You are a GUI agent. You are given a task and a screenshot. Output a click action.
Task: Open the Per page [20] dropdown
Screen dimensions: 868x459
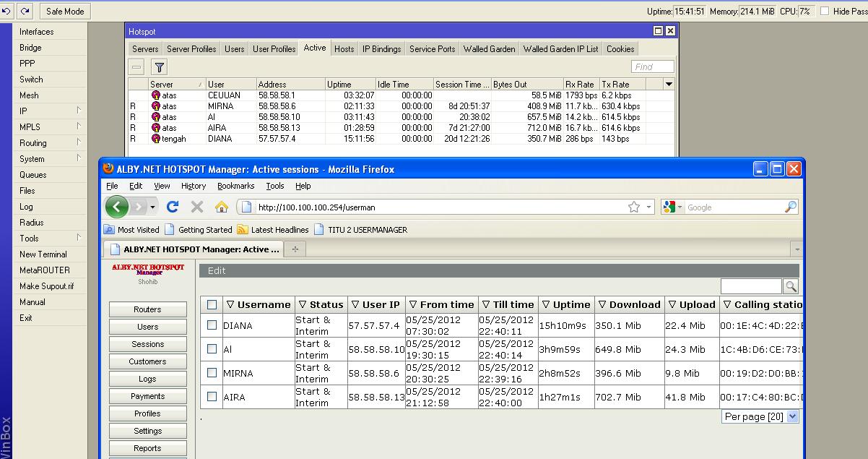[x=792, y=416]
